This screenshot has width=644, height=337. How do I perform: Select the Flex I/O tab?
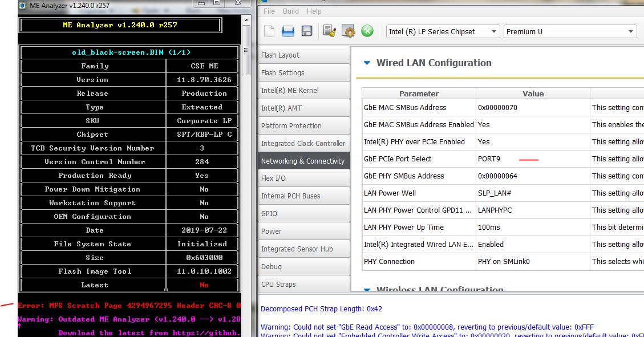pos(304,178)
